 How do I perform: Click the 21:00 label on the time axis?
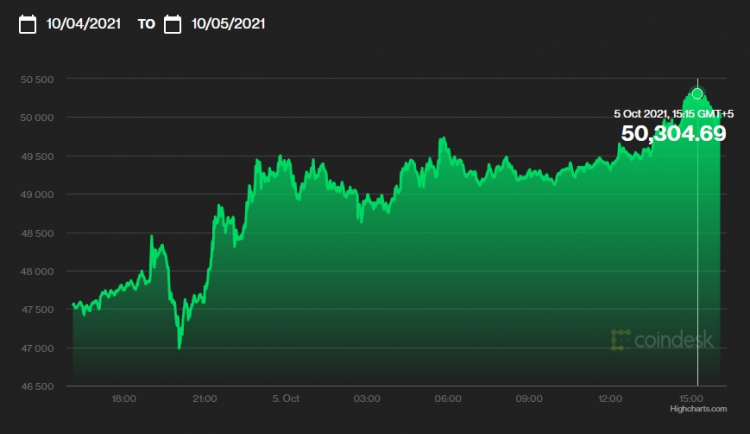point(205,399)
